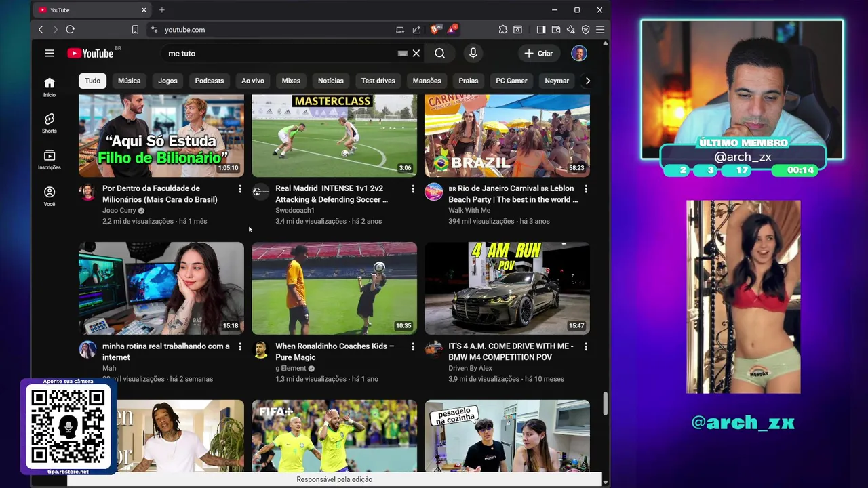
Task: Open the MASTERCLASS soccer video thumbnail
Action: (x=334, y=136)
